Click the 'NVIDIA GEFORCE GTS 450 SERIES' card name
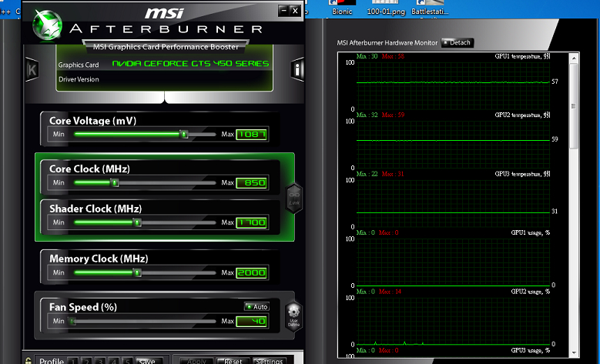The image size is (600, 364). 190,64
